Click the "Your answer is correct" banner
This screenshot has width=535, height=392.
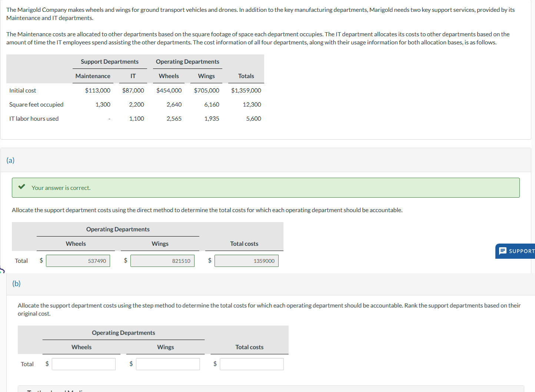[x=266, y=188]
